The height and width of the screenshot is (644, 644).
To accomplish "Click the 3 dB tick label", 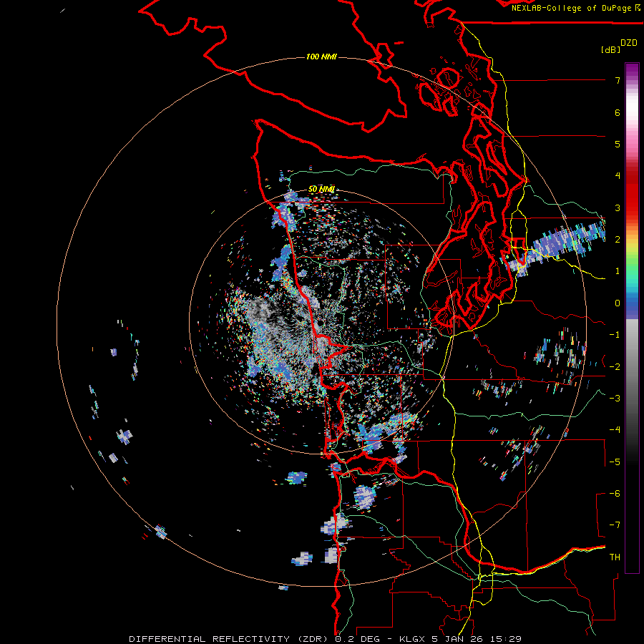I will 618,208.
